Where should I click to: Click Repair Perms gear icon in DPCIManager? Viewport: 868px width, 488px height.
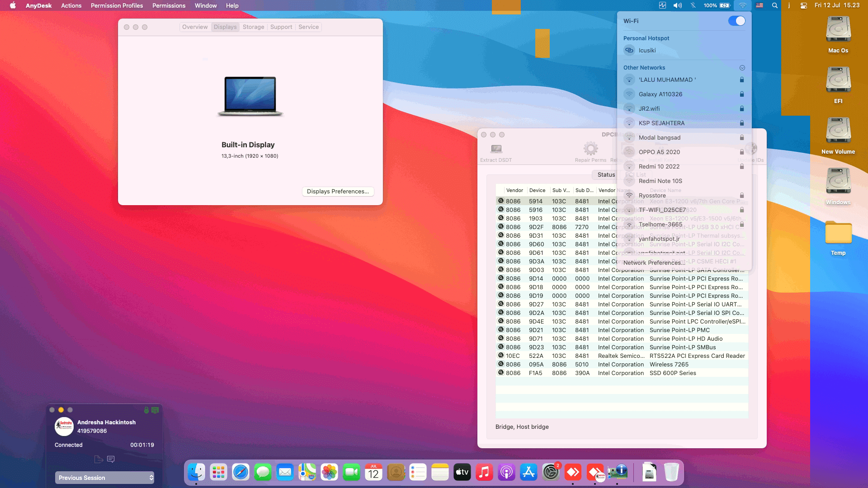[590, 149]
